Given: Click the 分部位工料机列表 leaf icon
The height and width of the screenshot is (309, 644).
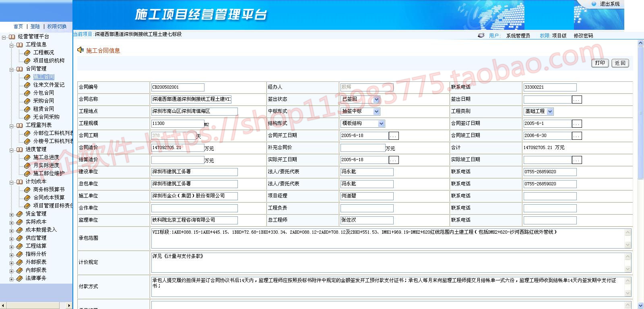Looking at the screenshot, I should 27,133.
